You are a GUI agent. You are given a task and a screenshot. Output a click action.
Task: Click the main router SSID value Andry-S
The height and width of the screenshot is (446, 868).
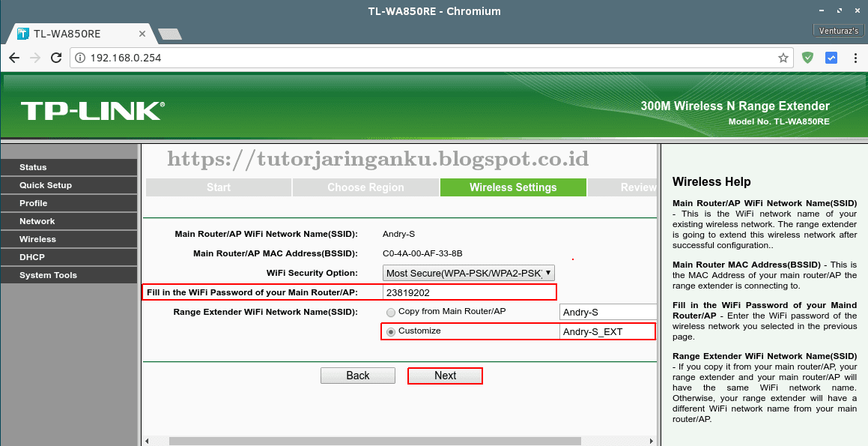pos(398,234)
